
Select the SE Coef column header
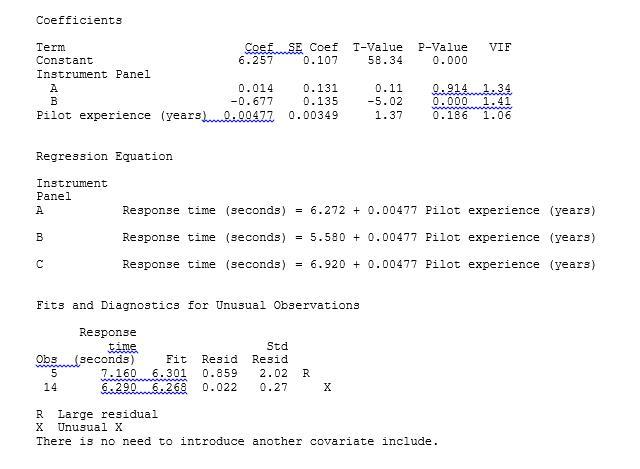(x=313, y=47)
